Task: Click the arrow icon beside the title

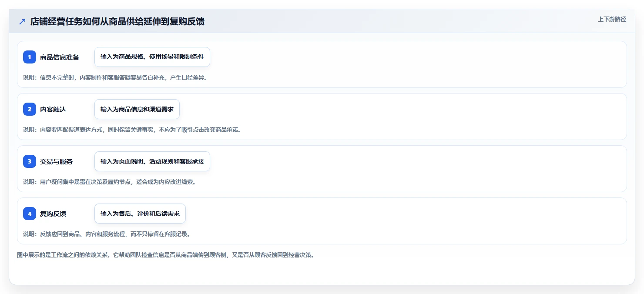Action: tap(22, 22)
